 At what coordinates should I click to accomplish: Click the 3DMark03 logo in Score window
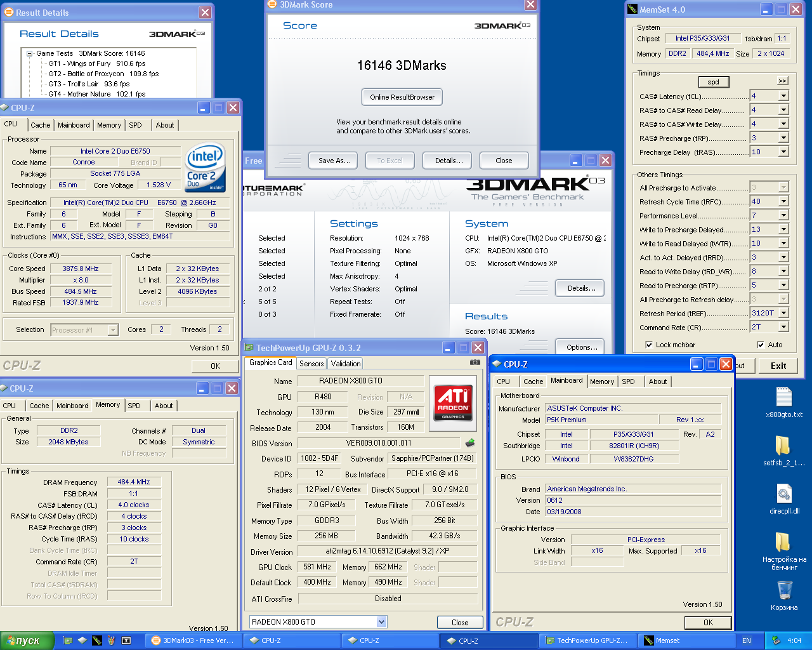[502, 25]
